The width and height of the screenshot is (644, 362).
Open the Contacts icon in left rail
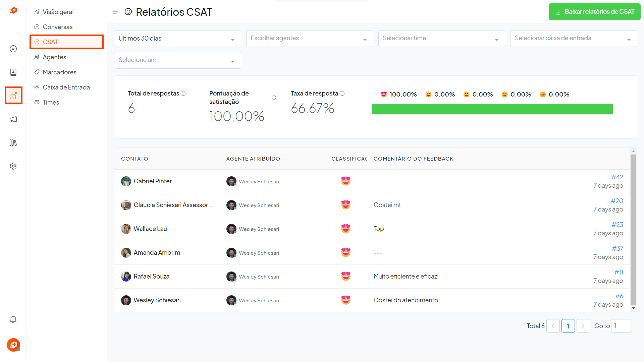pyautogui.click(x=13, y=72)
